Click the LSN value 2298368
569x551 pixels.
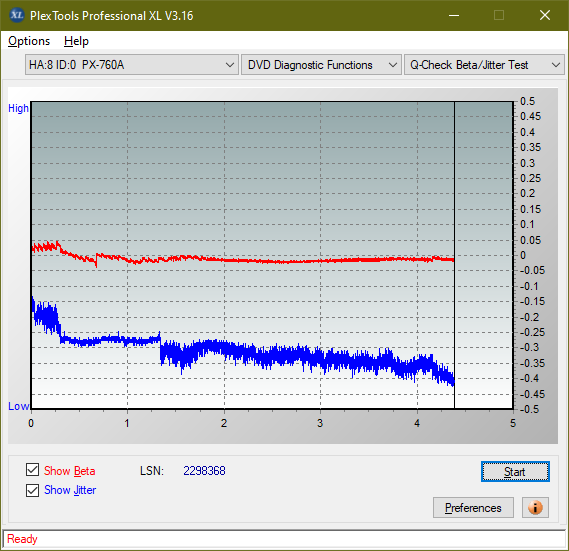204,471
